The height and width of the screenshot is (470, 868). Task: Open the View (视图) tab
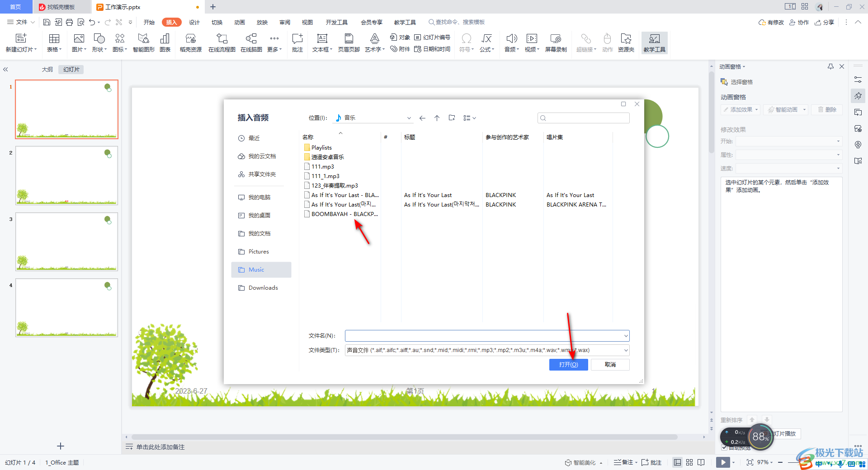click(307, 22)
